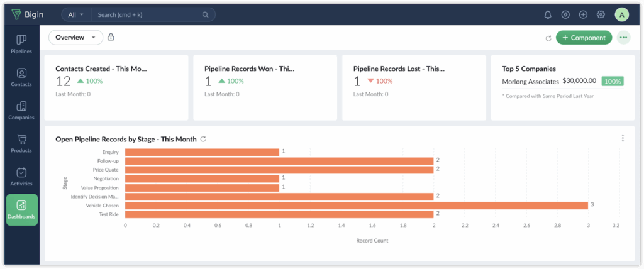This screenshot has height=269, width=644.
Task: Click the notifications bell icon
Action: coord(548,14)
